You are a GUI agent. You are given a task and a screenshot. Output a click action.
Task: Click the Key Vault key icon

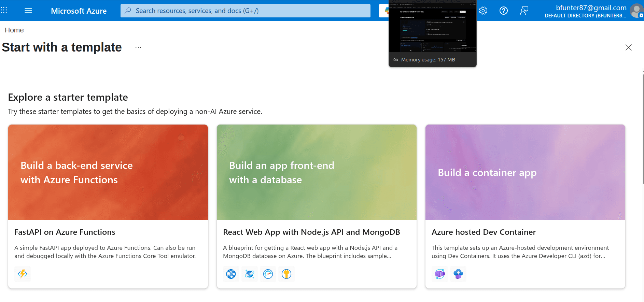[286, 274]
